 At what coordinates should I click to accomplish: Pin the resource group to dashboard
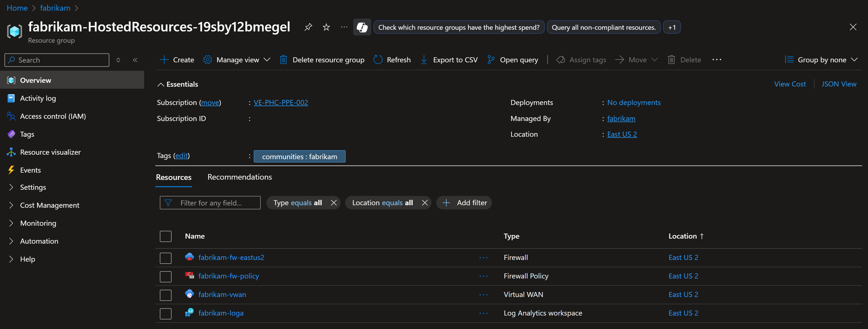tap(308, 27)
